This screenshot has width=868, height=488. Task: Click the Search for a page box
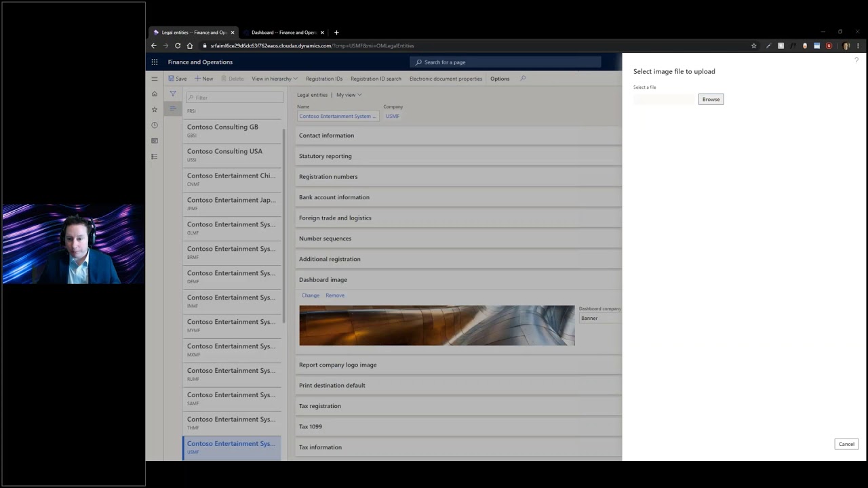[x=505, y=62]
